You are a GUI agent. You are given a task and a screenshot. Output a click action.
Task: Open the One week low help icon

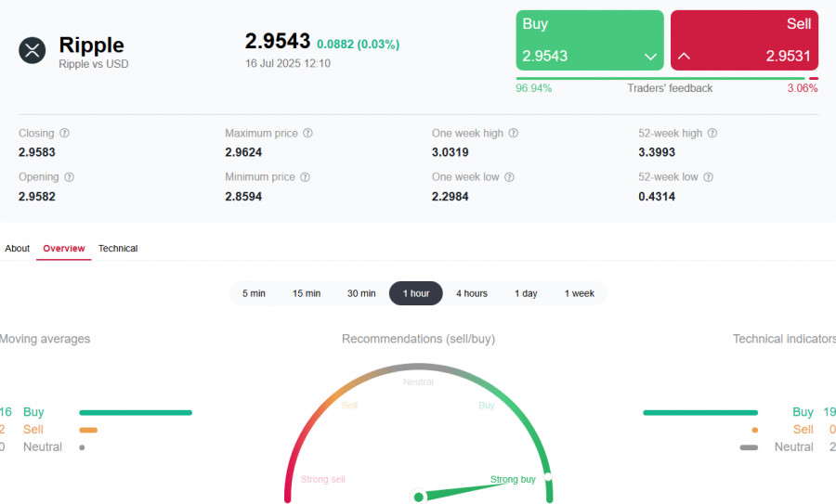coord(509,177)
